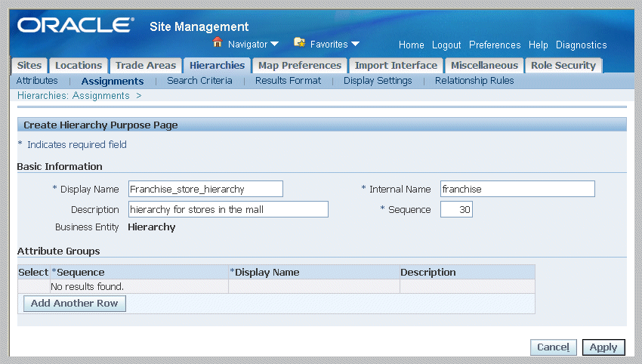Follow the Hierarchies: Assignments breadcrumb link
The height and width of the screenshot is (364, 642).
[73, 95]
